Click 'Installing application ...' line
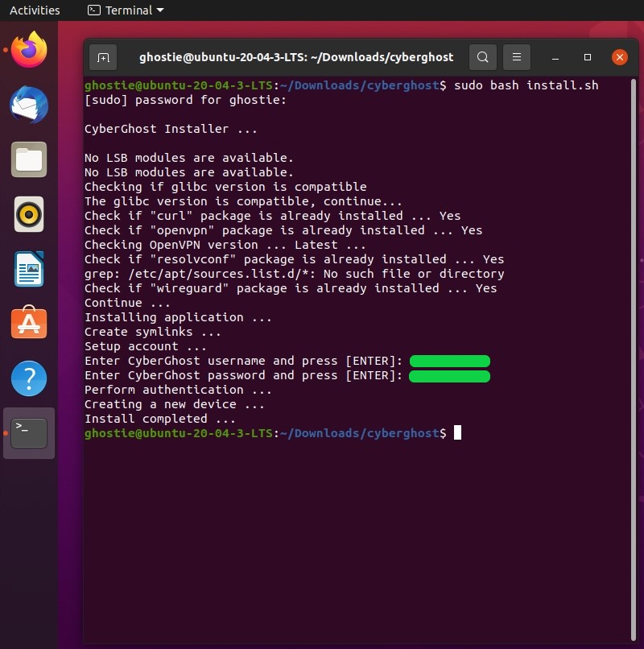644x649 pixels. (x=178, y=317)
